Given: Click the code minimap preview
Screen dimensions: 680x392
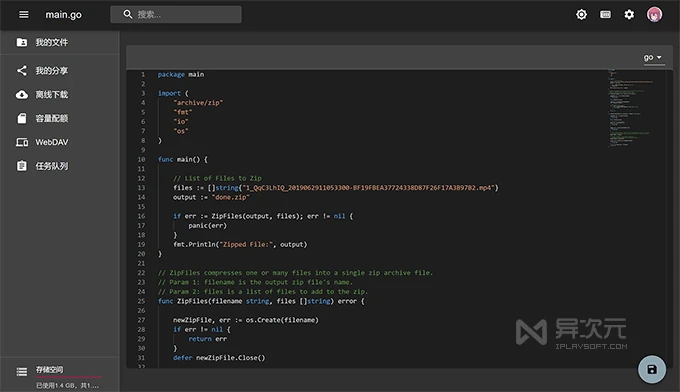Looking at the screenshot, I should click(x=630, y=108).
